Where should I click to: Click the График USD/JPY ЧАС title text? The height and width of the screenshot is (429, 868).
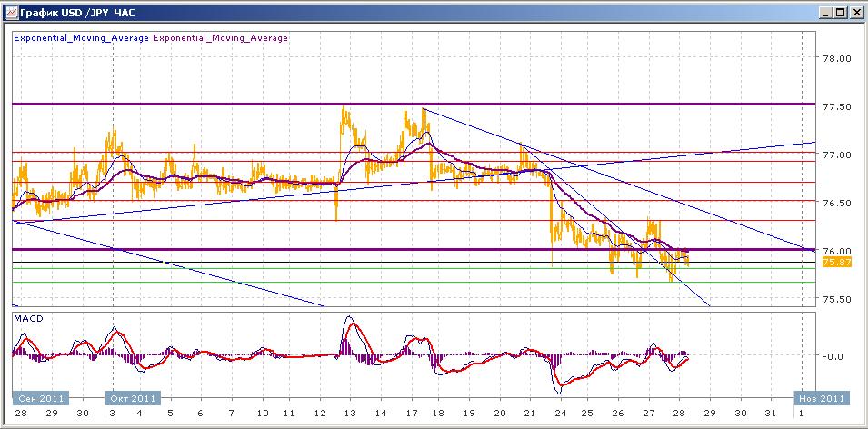[67, 12]
